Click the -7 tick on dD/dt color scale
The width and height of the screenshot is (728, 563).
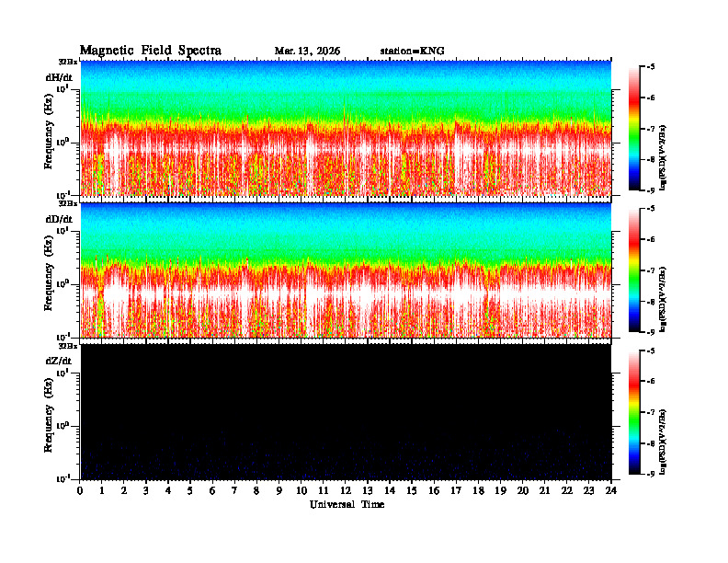651,270
